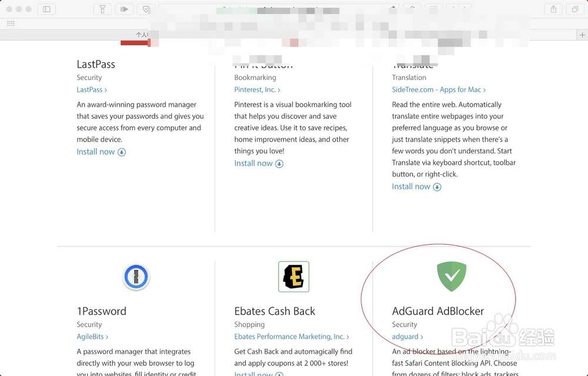Open the favorites grid icon
This screenshot has width=588, height=376.
click(11, 24)
